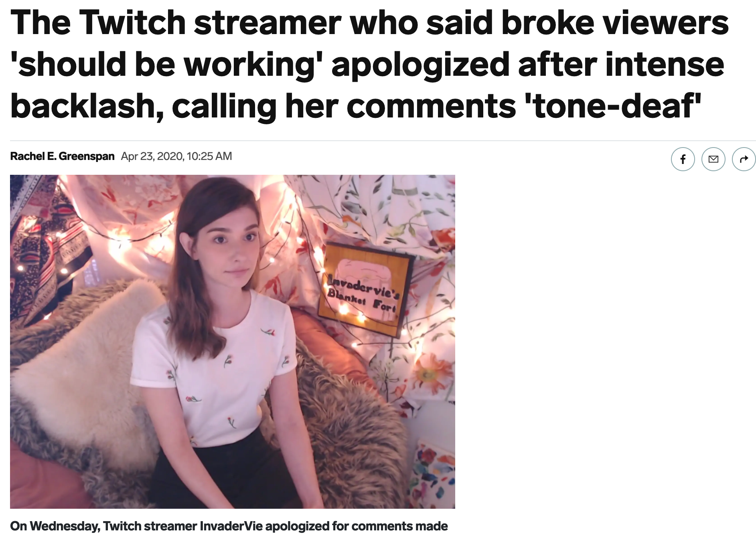The width and height of the screenshot is (756, 534).
Task: Share the article on Facebook
Action: point(683,159)
